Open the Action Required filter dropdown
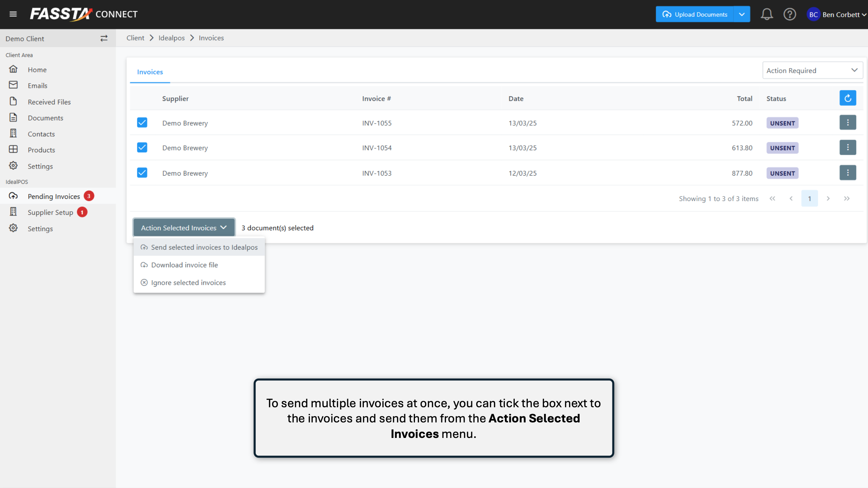 (x=812, y=71)
